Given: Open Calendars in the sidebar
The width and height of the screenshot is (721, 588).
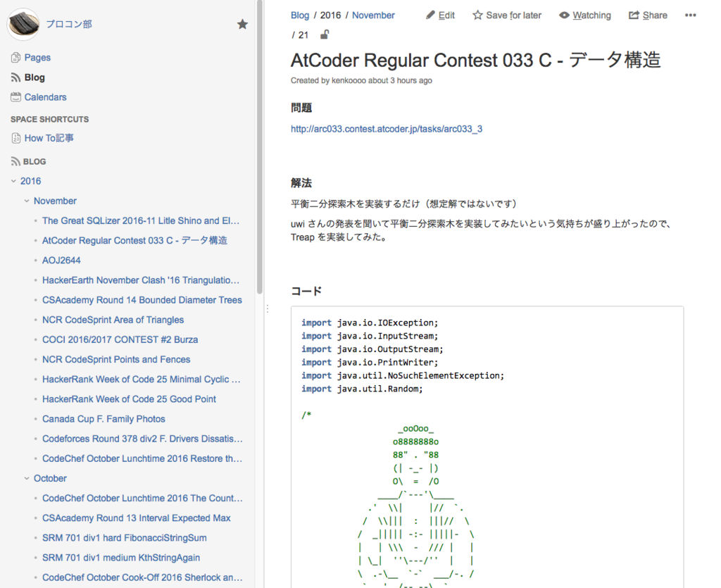Looking at the screenshot, I should [x=46, y=97].
